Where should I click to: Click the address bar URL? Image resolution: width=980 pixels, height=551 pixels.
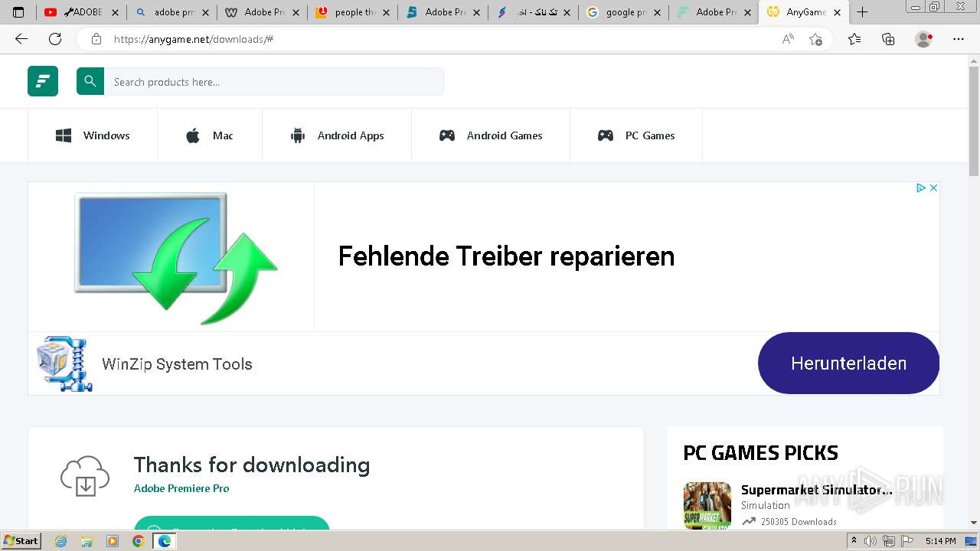(194, 39)
